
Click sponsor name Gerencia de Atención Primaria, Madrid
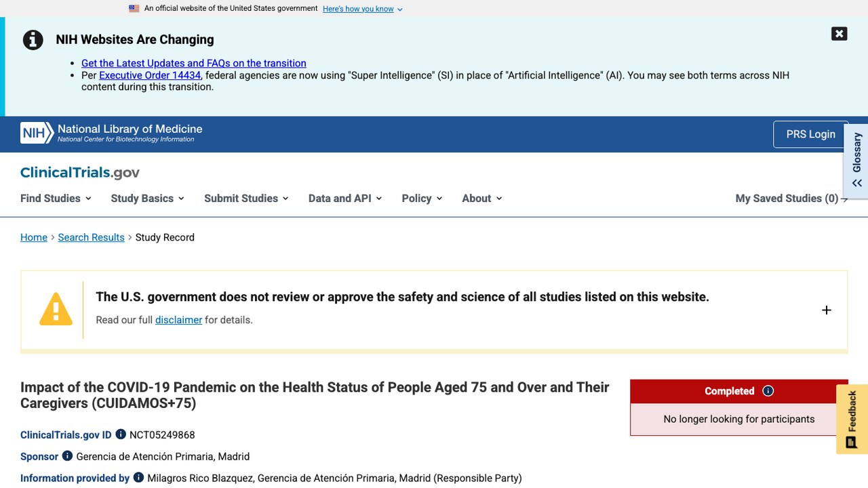pyautogui.click(x=163, y=457)
